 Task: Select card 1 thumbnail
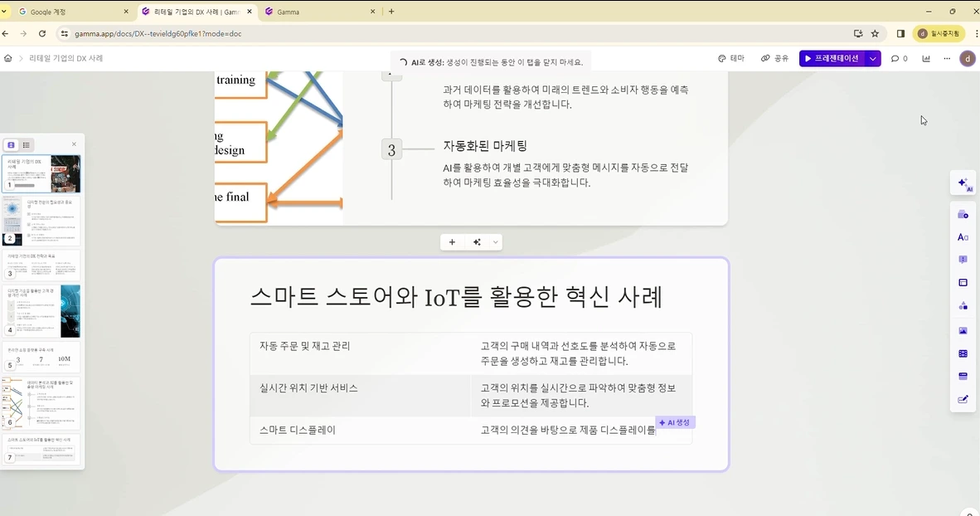pos(41,174)
